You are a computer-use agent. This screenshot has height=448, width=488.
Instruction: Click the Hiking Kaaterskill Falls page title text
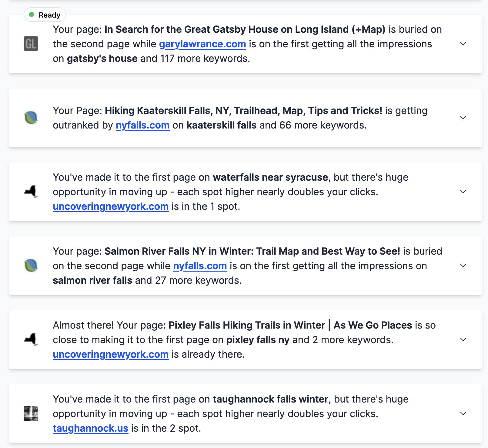pos(243,111)
